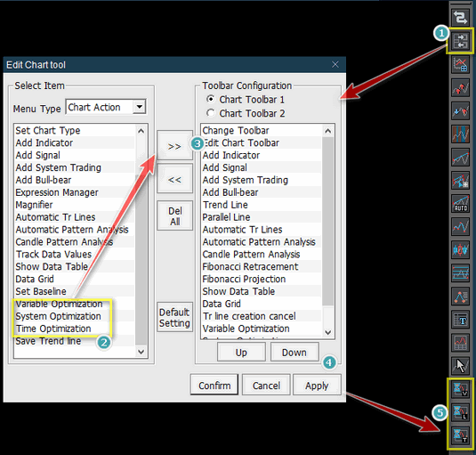This screenshot has width=476, height=455.
Task: Click the System Optimization hourglass icon marked L
Action: coord(460,412)
